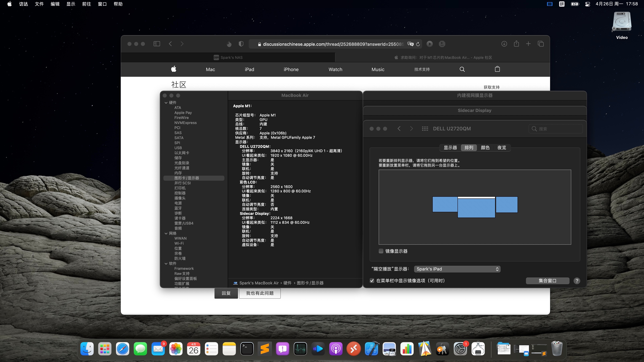Open Safari downloads icon
This screenshot has height=362, width=644.
click(x=504, y=44)
